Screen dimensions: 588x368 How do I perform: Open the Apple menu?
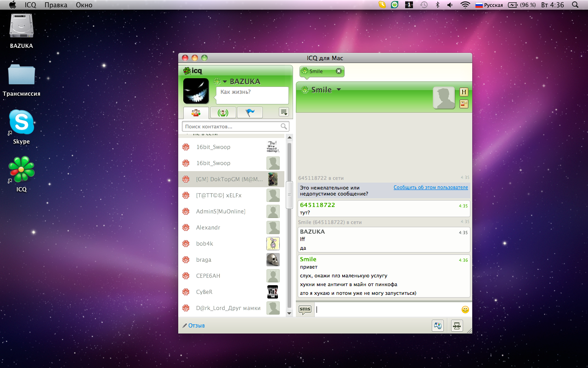(x=12, y=5)
